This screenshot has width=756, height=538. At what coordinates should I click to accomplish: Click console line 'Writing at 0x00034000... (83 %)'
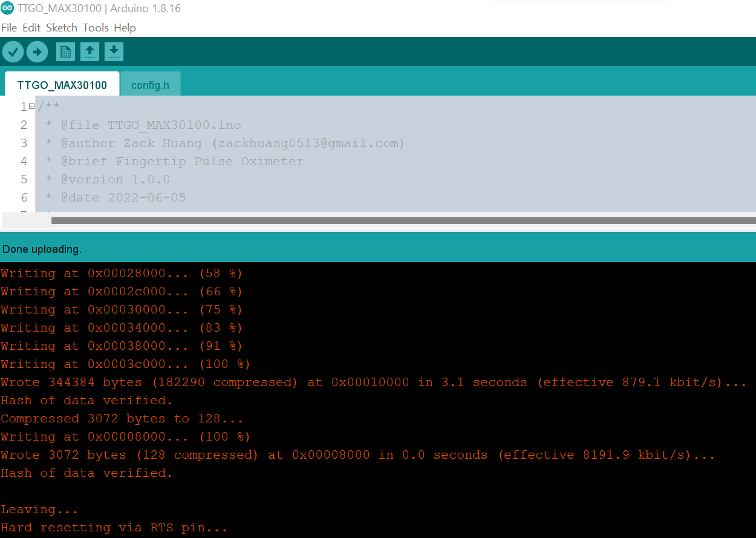pos(122,328)
